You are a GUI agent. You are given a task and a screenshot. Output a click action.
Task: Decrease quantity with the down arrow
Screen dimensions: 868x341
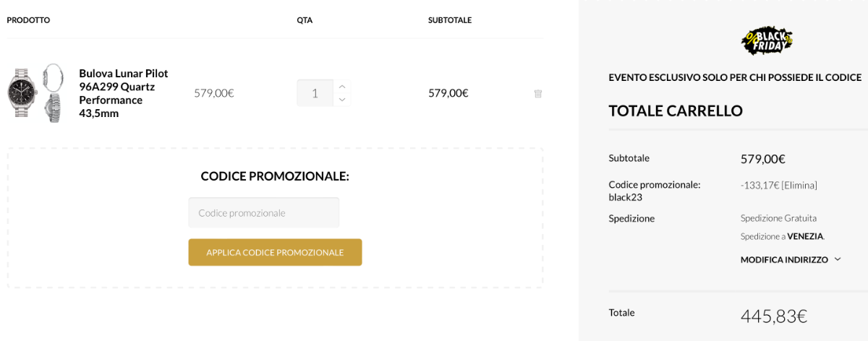(342, 100)
